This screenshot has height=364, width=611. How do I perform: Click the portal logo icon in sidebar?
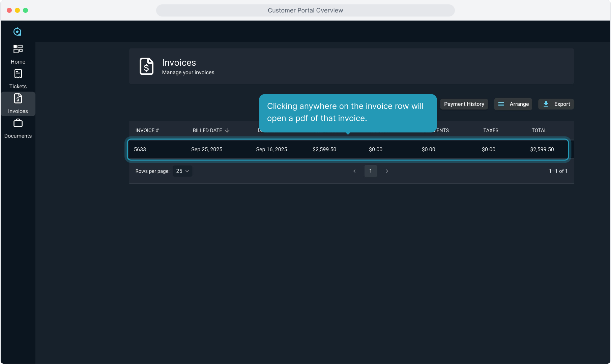[x=18, y=32]
